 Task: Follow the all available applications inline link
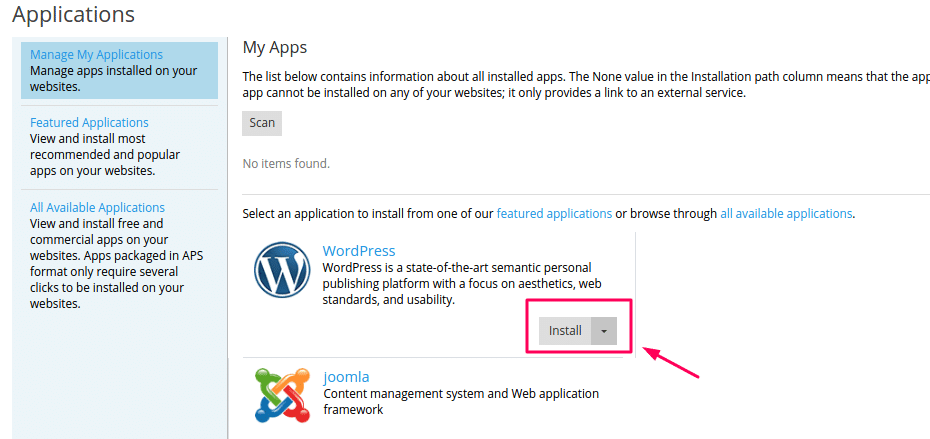(x=786, y=214)
